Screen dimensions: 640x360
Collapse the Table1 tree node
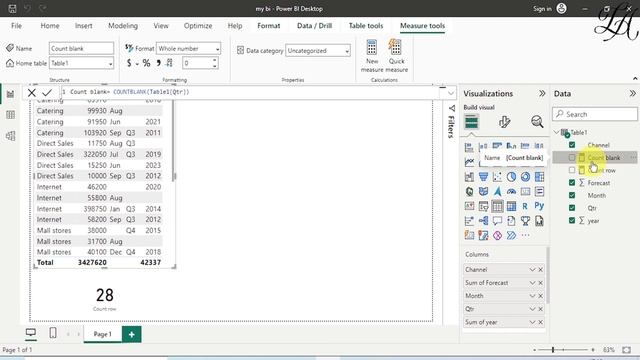point(557,132)
